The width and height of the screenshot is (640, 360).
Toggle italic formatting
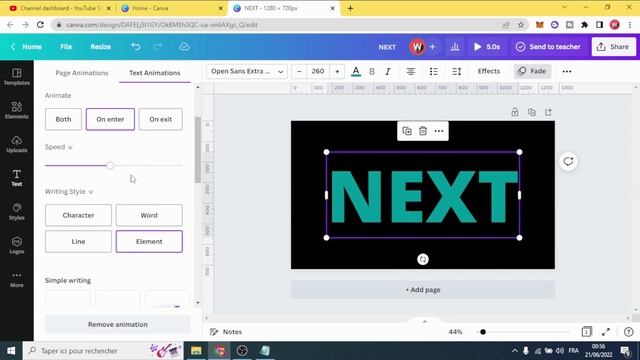click(x=388, y=71)
